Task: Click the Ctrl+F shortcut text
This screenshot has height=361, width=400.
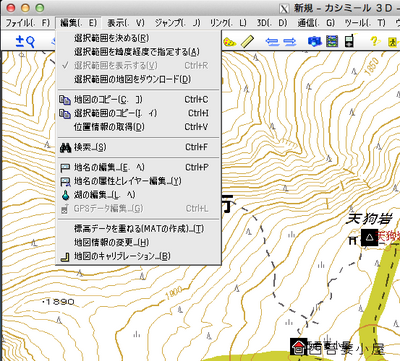Action: tap(196, 147)
